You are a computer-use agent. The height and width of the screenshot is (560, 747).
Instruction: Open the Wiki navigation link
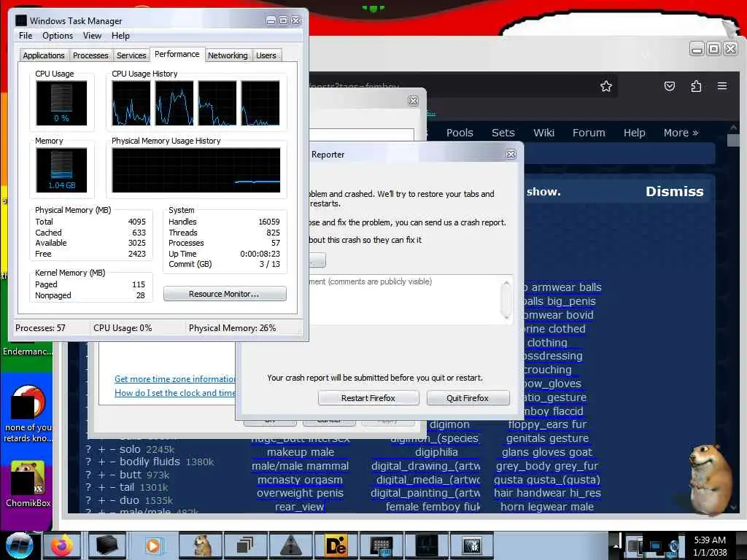click(x=543, y=133)
